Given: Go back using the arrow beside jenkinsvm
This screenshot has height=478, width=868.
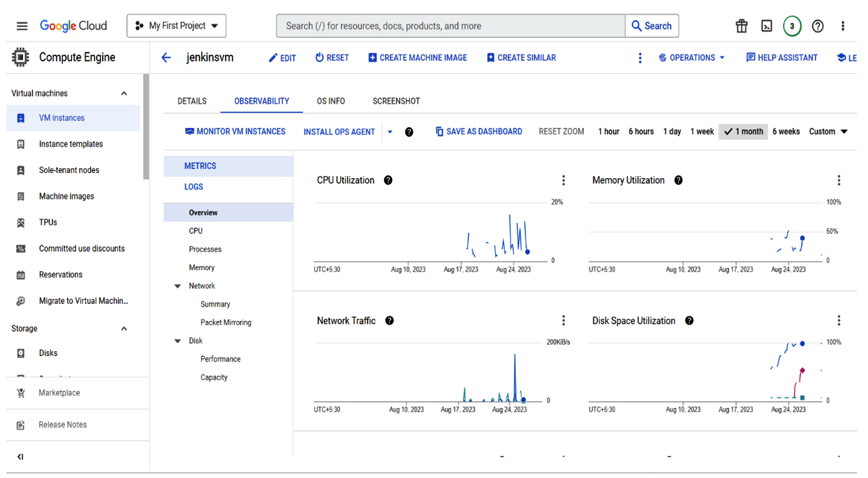Looking at the screenshot, I should (x=166, y=58).
